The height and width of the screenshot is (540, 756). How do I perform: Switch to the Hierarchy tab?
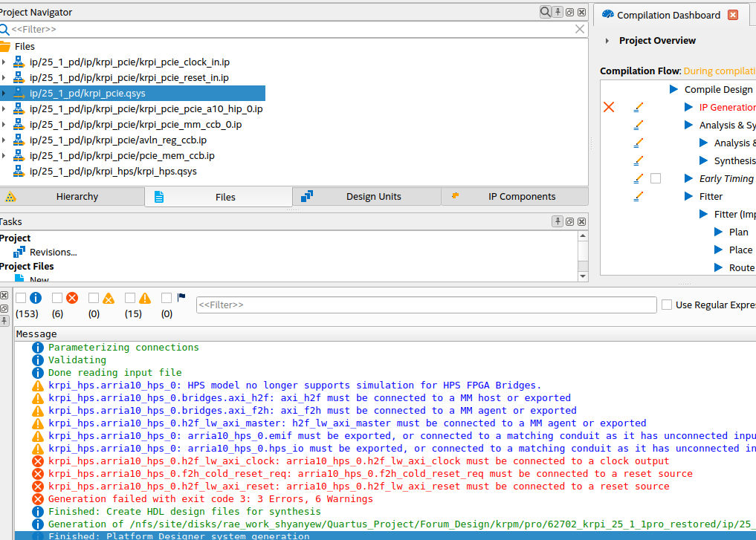pyautogui.click(x=77, y=197)
